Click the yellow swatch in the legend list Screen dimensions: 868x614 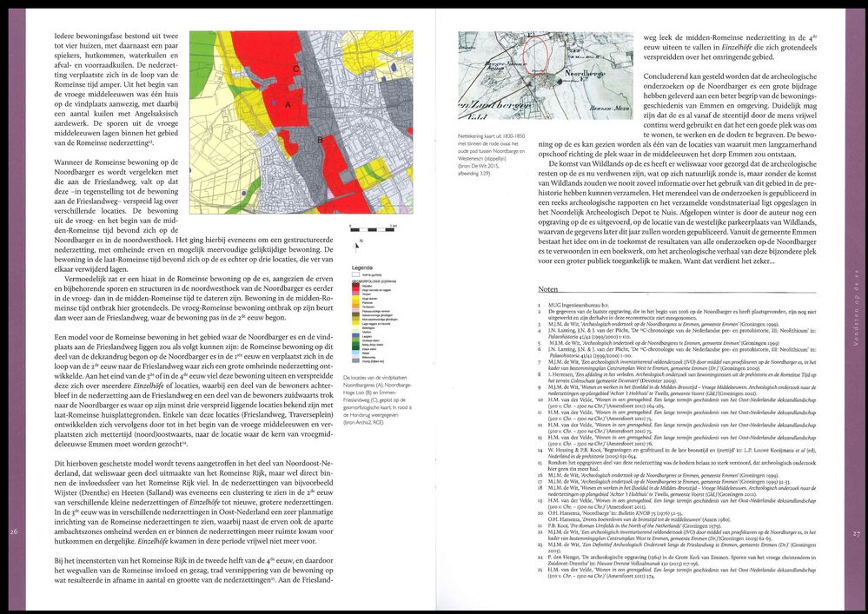pyautogui.click(x=356, y=298)
